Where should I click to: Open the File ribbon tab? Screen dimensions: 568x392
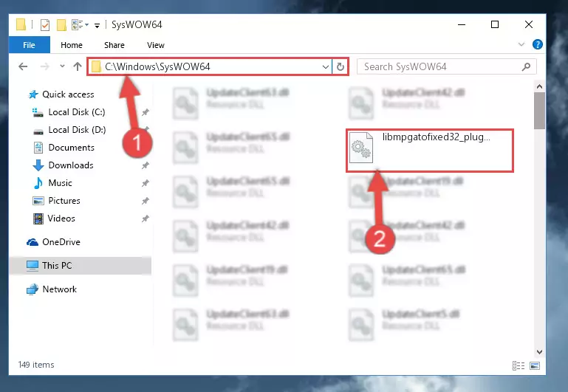click(30, 45)
